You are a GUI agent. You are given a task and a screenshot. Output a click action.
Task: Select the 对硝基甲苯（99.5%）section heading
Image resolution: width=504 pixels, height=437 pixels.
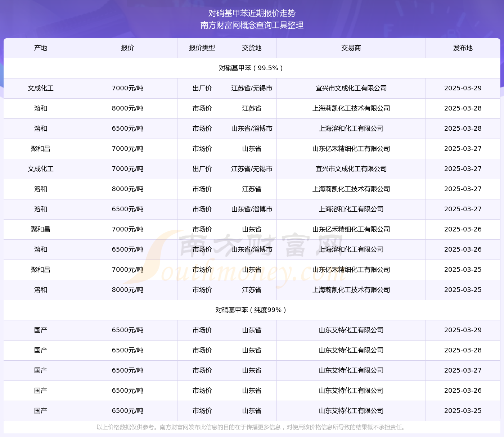pyautogui.click(x=252, y=68)
